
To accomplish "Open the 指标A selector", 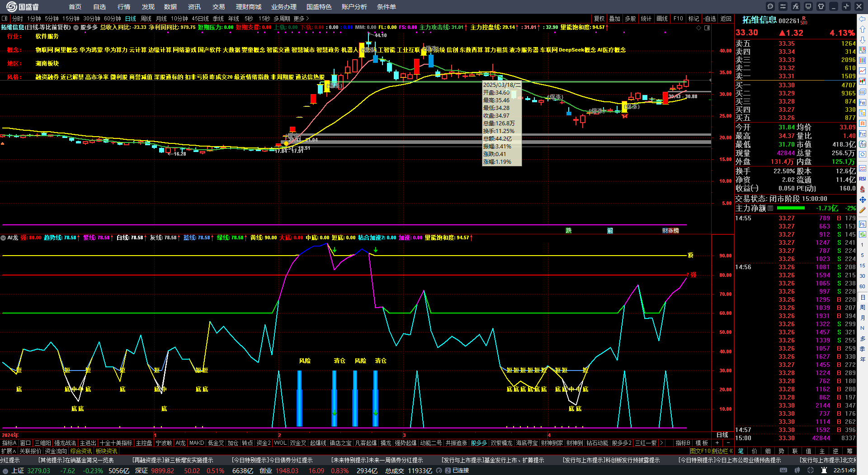I will [x=9, y=443].
